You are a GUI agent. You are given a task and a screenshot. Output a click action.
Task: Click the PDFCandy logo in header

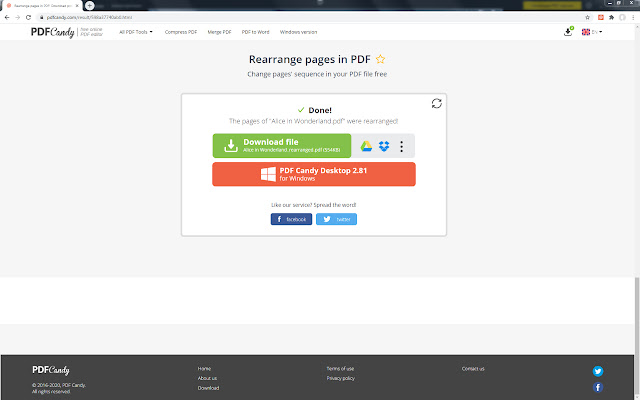(x=53, y=32)
